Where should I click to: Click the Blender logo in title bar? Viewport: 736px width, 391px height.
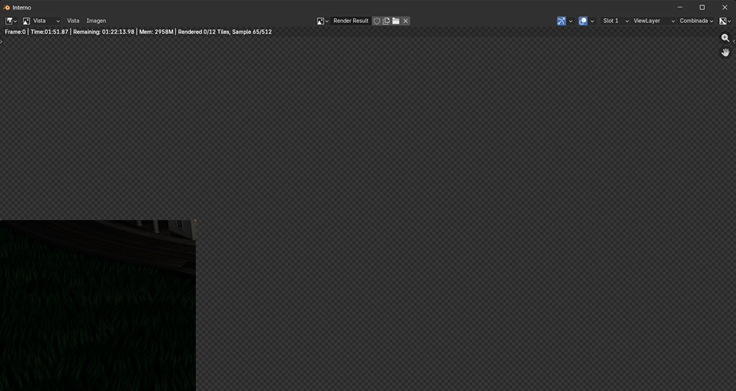pos(7,8)
